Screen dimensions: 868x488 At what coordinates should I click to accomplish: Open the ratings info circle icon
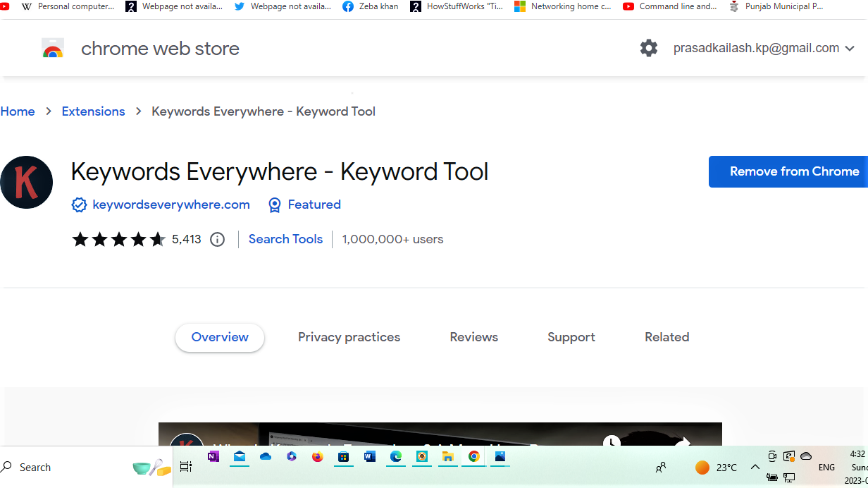pyautogui.click(x=218, y=240)
